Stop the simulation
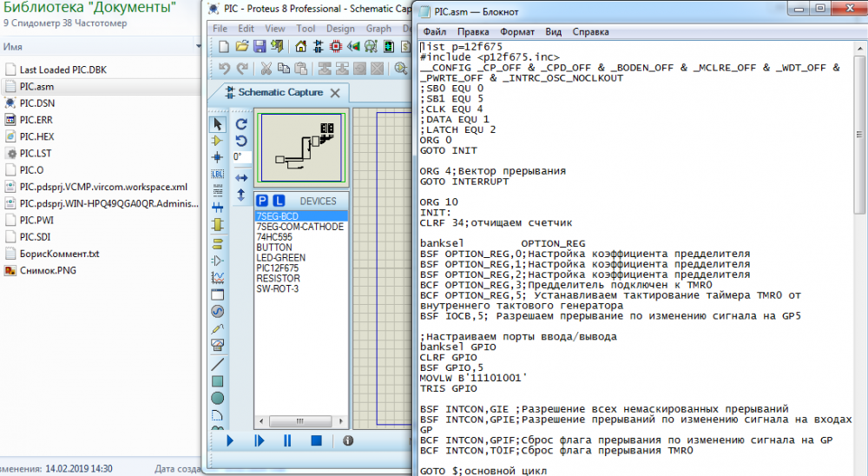Image resolution: width=868 pixels, height=476 pixels. [316, 440]
